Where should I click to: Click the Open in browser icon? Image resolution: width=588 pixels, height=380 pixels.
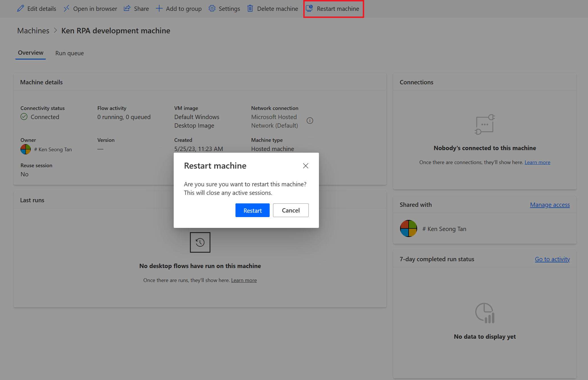pos(66,9)
